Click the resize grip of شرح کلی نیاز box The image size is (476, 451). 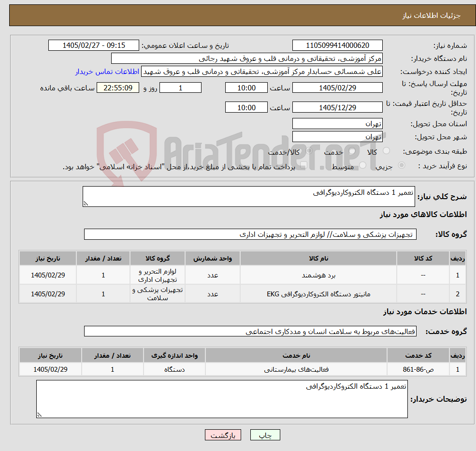coord(86,204)
